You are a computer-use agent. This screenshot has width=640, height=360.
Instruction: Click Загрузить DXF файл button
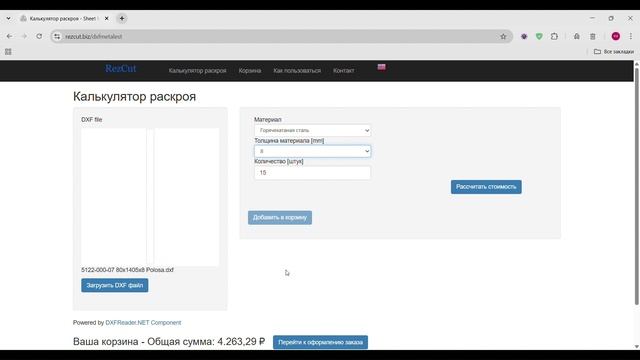[115, 285]
